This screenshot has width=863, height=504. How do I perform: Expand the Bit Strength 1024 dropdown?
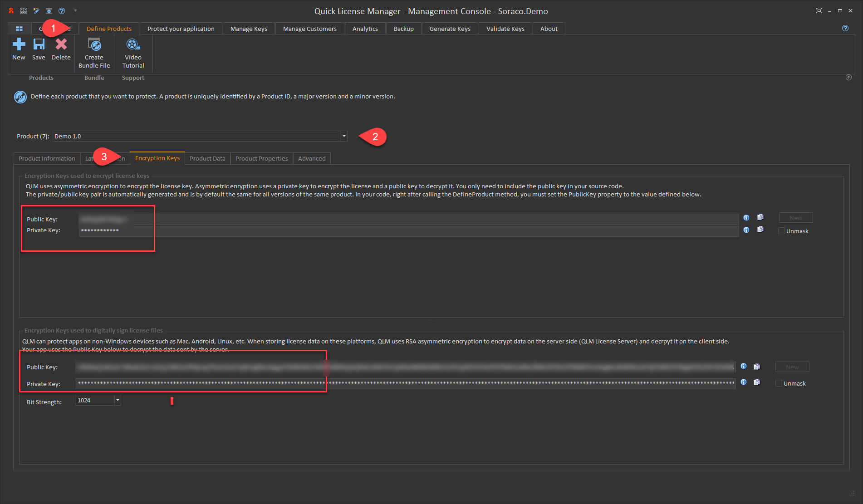pyautogui.click(x=118, y=400)
